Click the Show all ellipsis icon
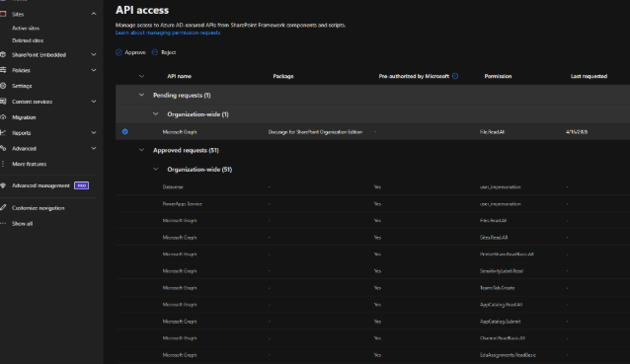Image resolution: width=630 pixels, height=364 pixels. click(x=3, y=224)
